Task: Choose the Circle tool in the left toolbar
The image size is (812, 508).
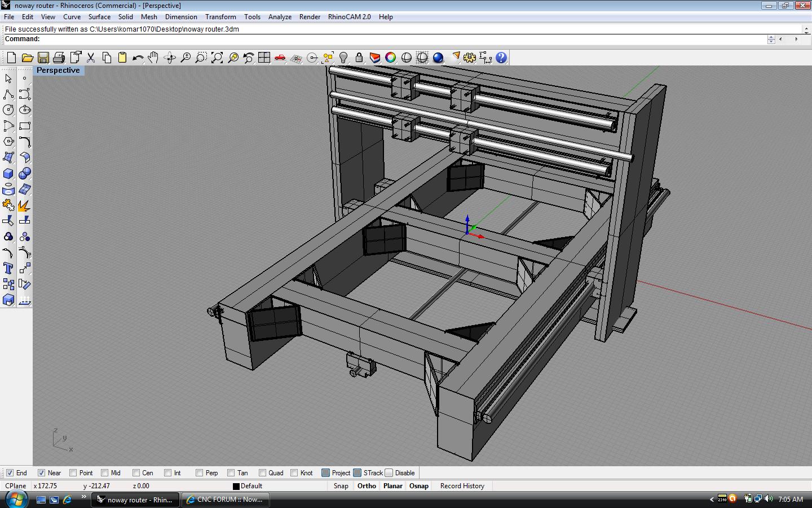Action: pyautogui.click(x=8, y=110)
